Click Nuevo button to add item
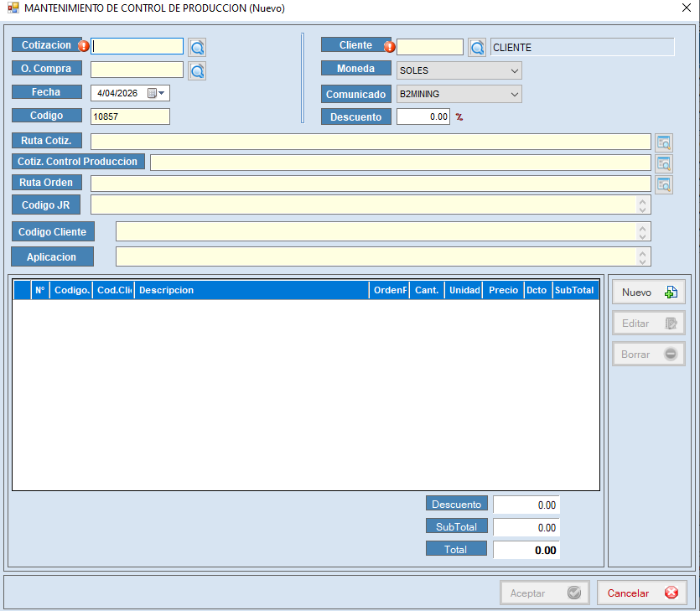The height and width of the screenshot is (611, 700). pos(648,293)
